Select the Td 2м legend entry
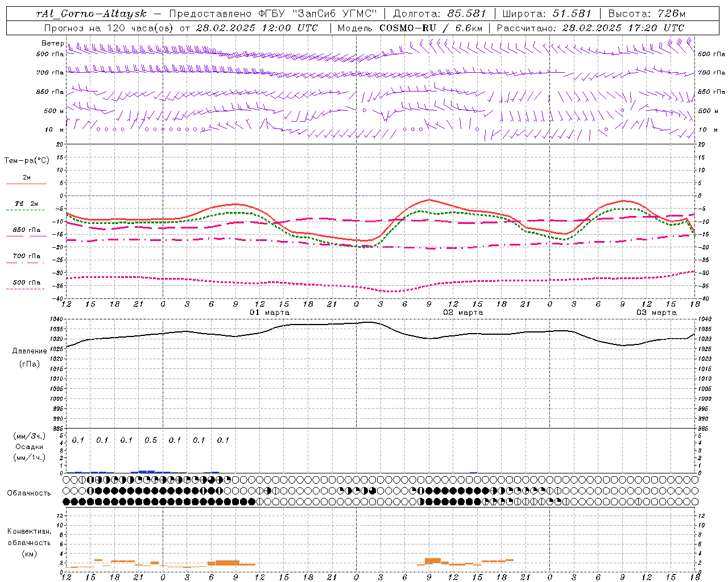 pos(26,206)
